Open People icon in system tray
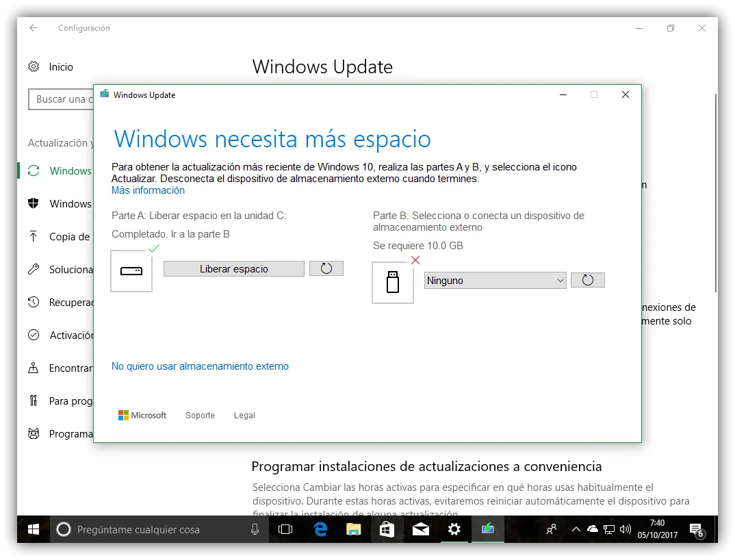The width and height of the screenshot is (735, 560). coord(552,529)
